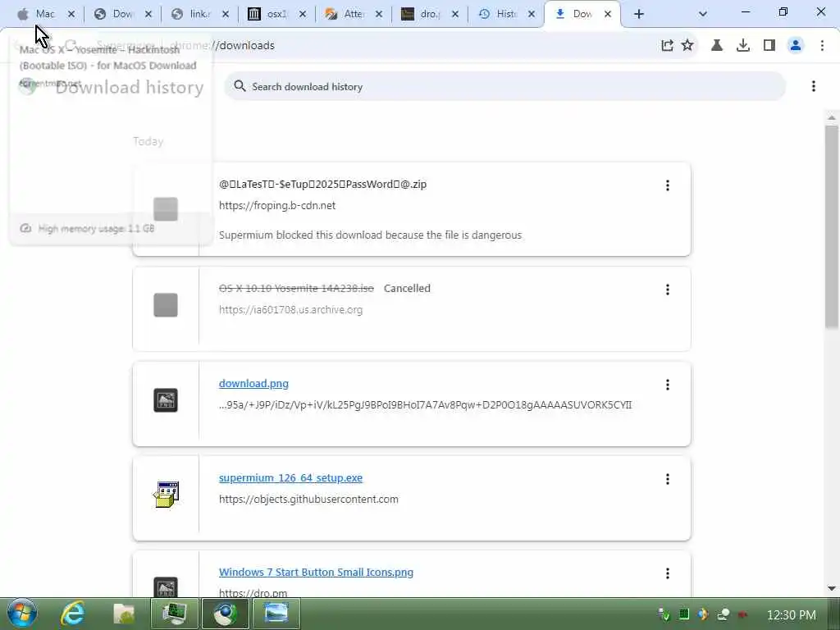
Task: Open more actions for the blocked zip download
Action: [668, 185]
